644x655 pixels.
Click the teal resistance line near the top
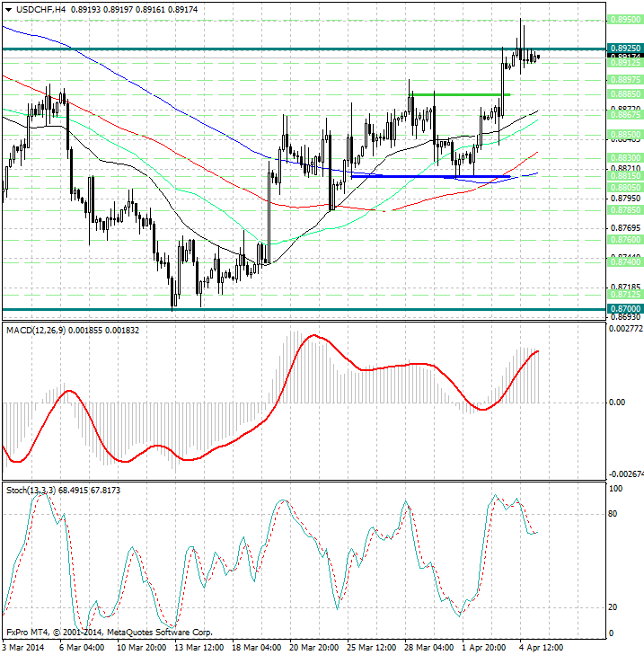pos(269,49)
